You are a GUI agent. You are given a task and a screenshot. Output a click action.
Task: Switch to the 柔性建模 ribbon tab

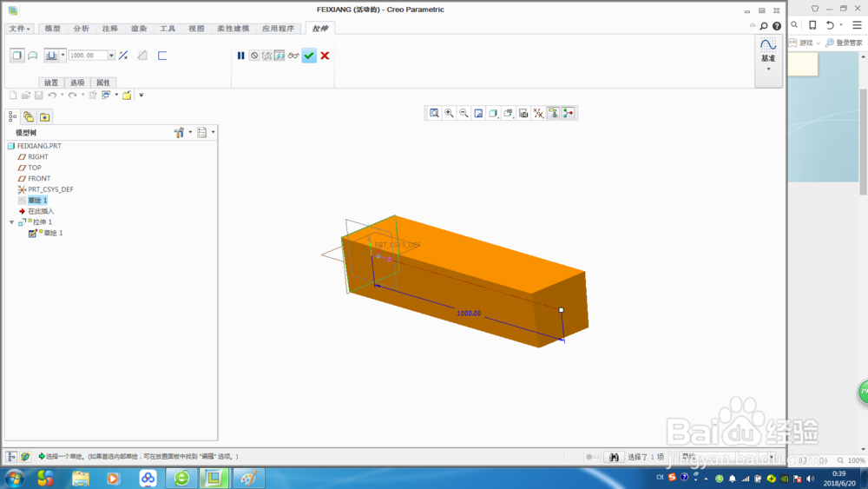(233, 29)
